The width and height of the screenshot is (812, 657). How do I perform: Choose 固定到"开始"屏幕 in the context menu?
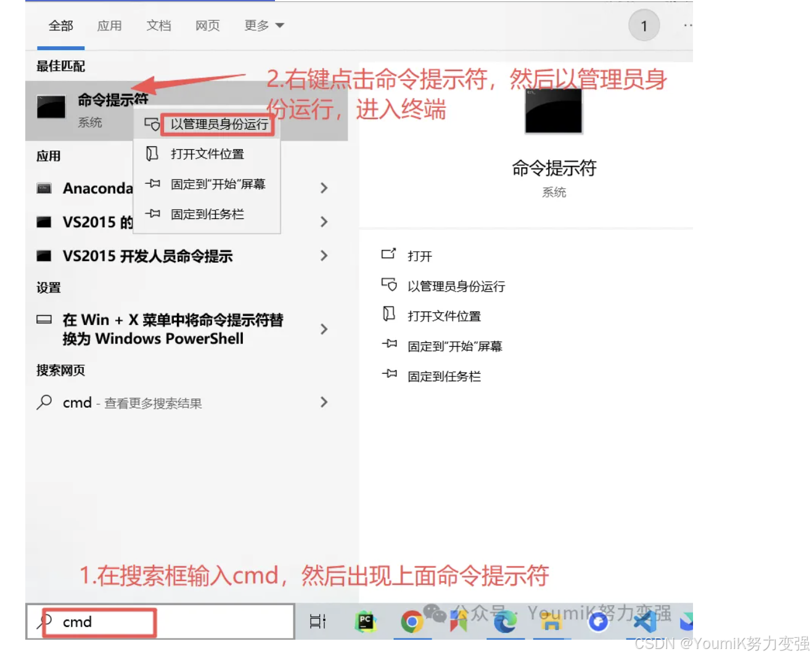218,184
